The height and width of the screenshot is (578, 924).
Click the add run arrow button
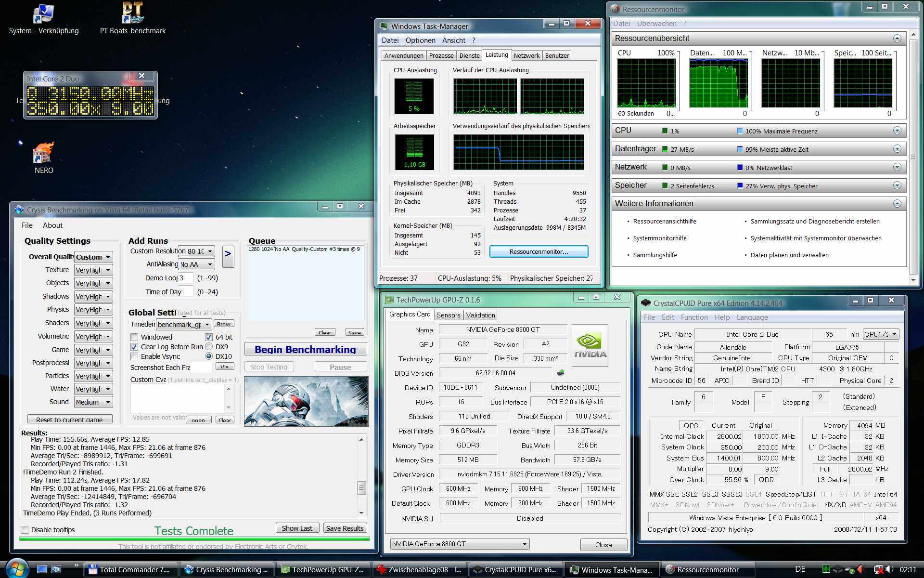point(228,256)
